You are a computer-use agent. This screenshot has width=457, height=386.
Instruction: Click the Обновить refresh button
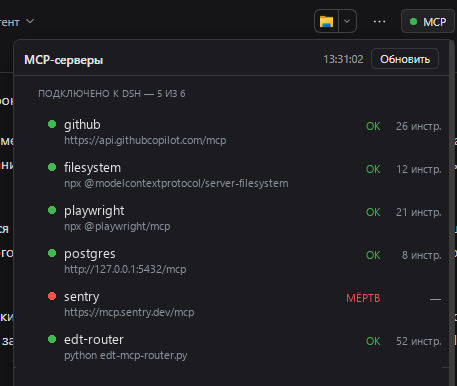pyautogui.click(x=405, y=59)
